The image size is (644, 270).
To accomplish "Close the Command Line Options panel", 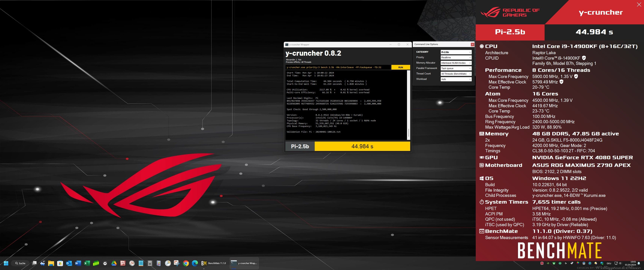I will (472, 44).
